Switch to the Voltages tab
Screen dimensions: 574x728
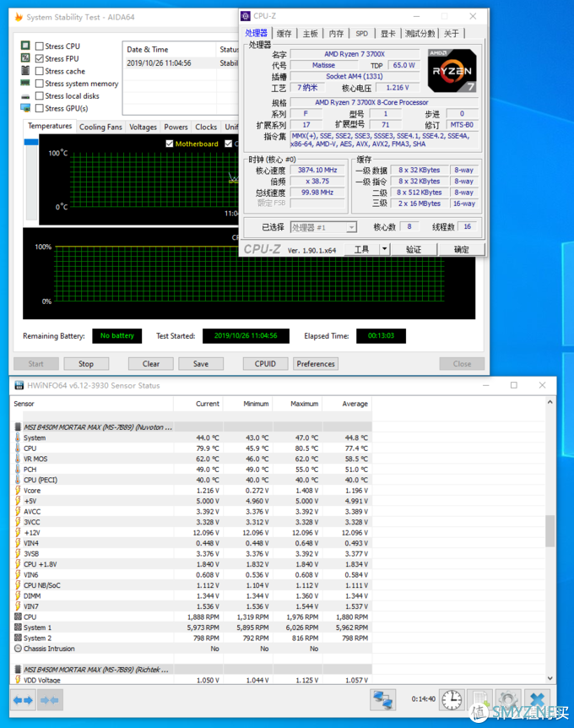coord(143,128)
